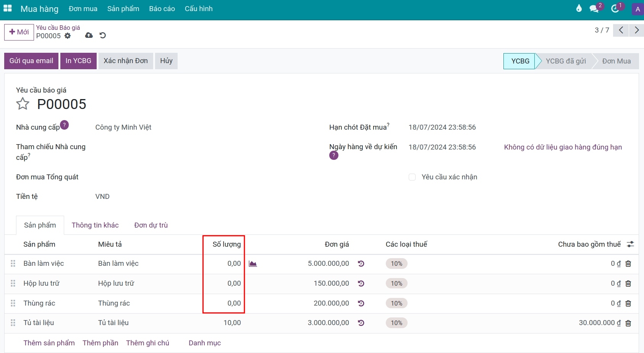Save record manually with cloud upload icon
This screenshot has width=644, height=353.
pos(89,35)
